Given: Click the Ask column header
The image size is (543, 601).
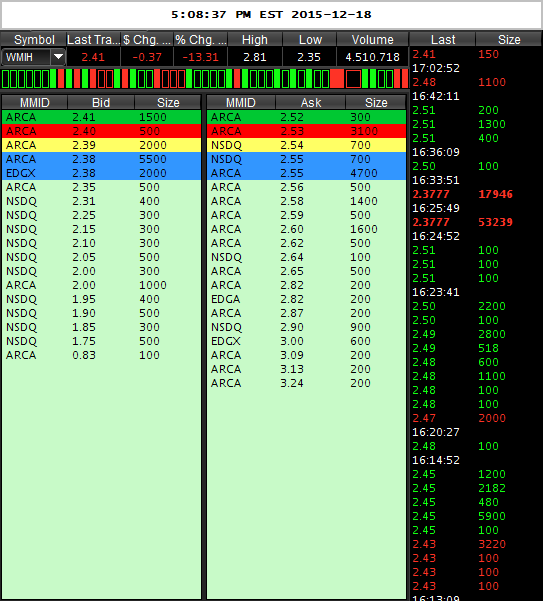Looking at the screenshot, I should [311, 102].
